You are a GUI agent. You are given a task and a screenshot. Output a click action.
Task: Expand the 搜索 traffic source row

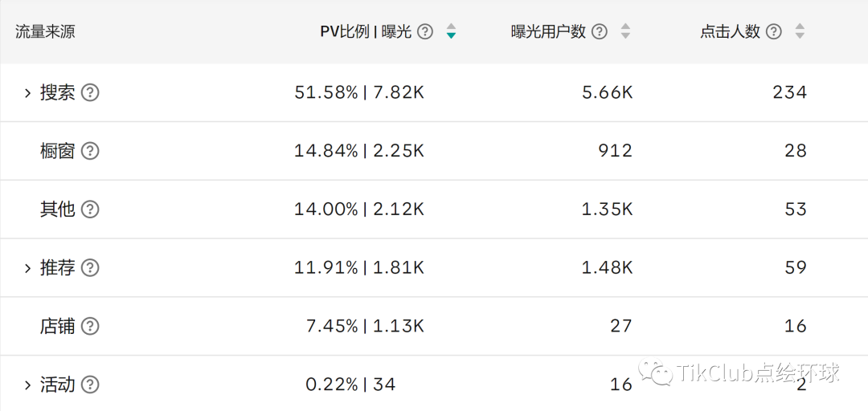tap(27, 92)
